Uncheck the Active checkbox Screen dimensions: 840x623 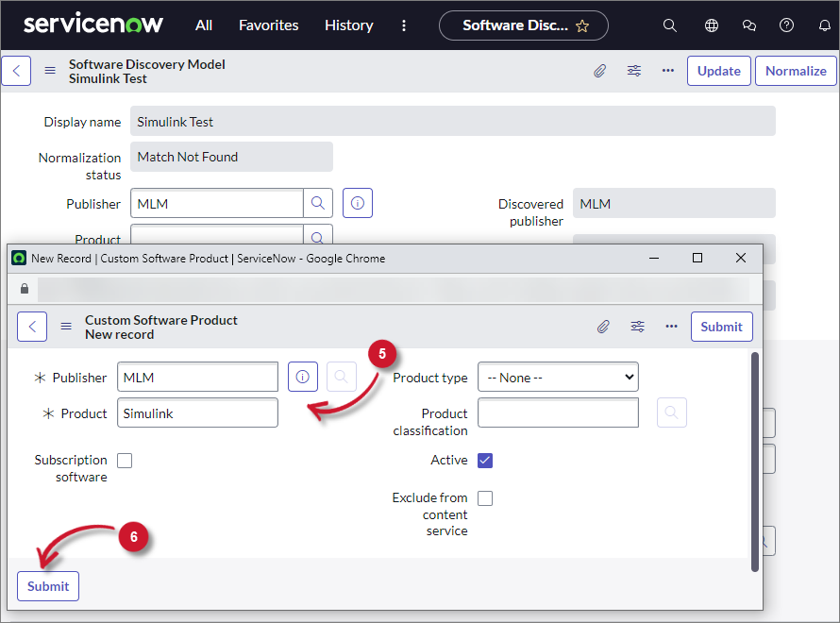tap(484, 460)
